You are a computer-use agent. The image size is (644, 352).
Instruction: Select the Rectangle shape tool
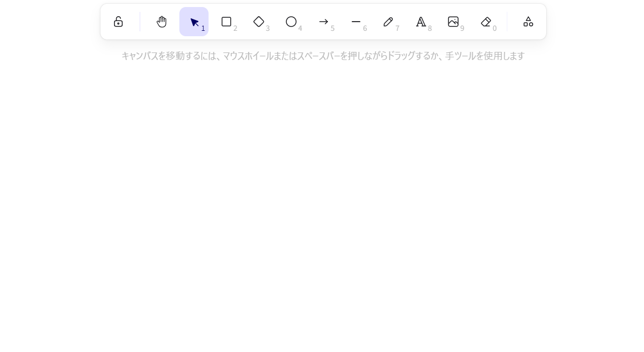pos(226,22)
